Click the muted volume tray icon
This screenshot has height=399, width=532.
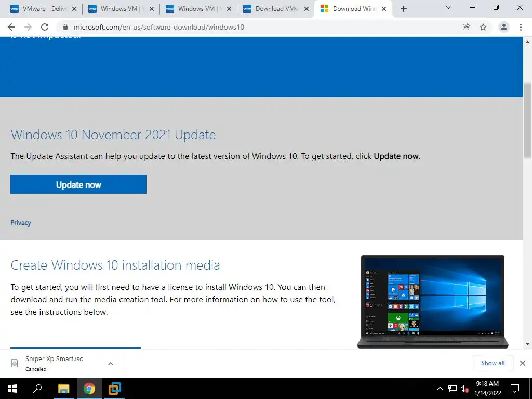coord(464,389)
